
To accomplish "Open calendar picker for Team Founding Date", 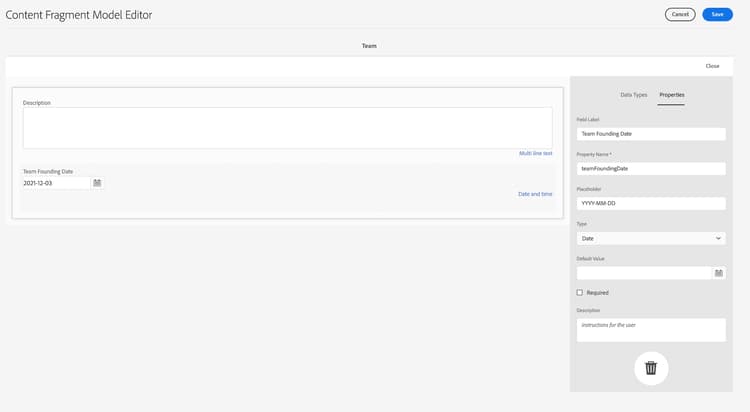I will pos(97,183).
